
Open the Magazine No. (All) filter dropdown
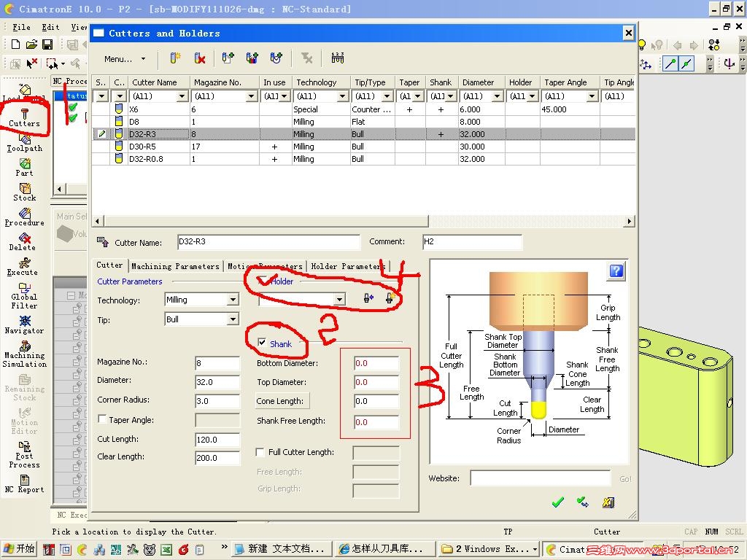tap(252, 96)
